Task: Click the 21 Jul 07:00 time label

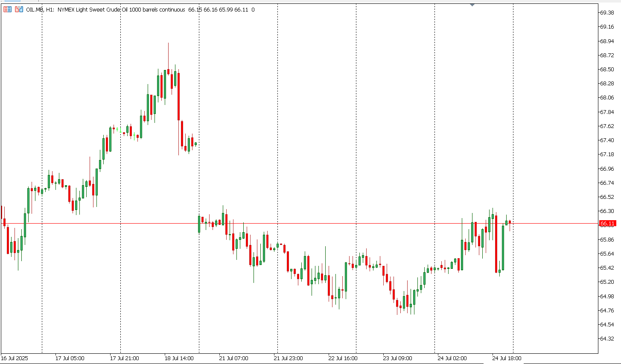Action: point(234,358)
